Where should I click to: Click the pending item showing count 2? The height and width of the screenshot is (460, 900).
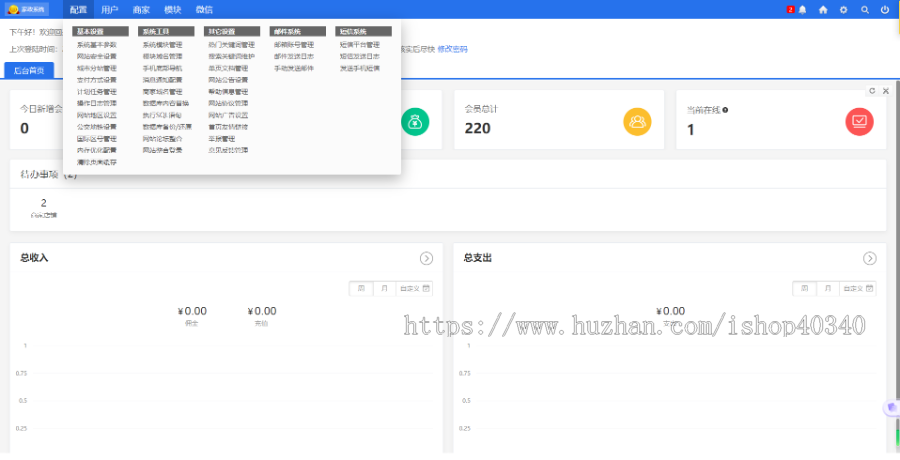pyautogui.click(x=44, y=208)
